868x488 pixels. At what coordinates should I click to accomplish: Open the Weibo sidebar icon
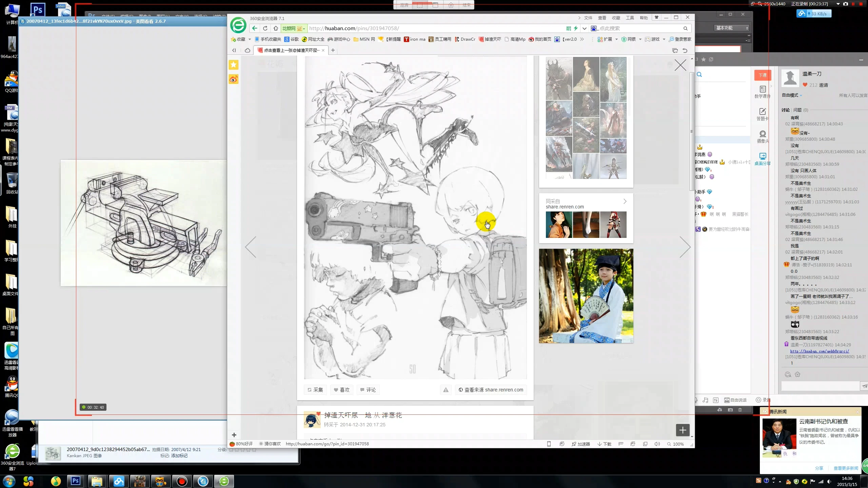tap(234, 79)
